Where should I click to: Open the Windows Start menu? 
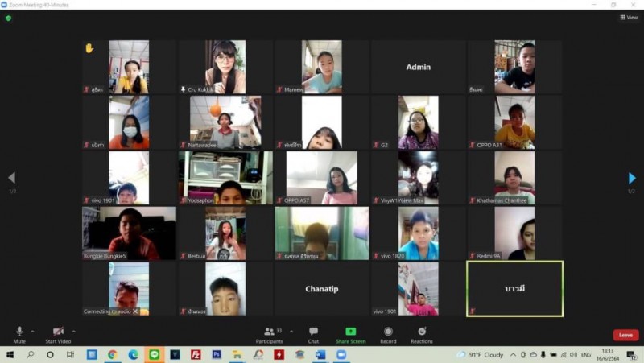coord(11,354)
